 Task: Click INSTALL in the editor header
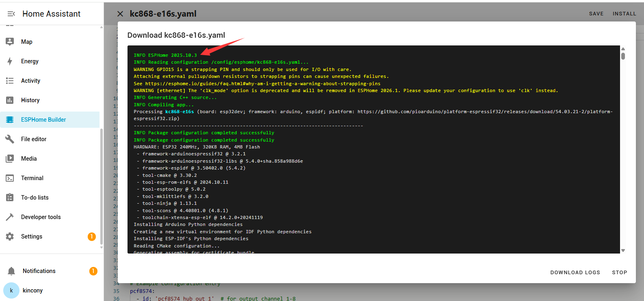tap(624, 14)
